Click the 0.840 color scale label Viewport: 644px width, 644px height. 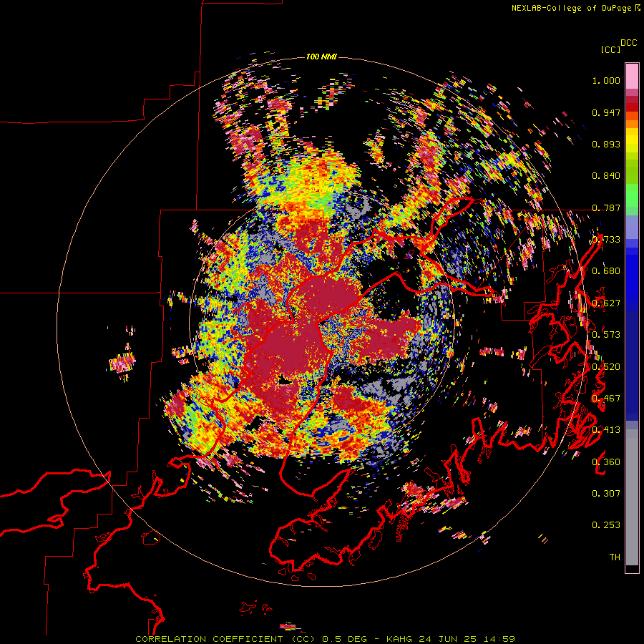click(606, 176)
